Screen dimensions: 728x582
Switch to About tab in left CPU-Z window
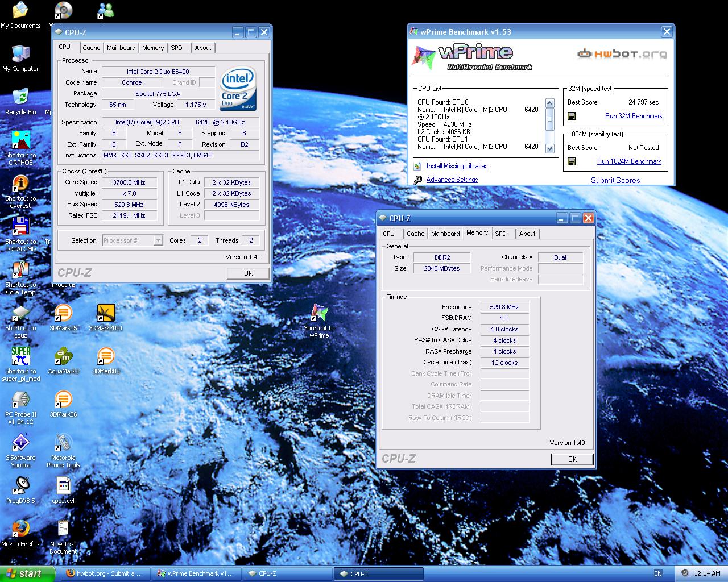click(203, 48)
